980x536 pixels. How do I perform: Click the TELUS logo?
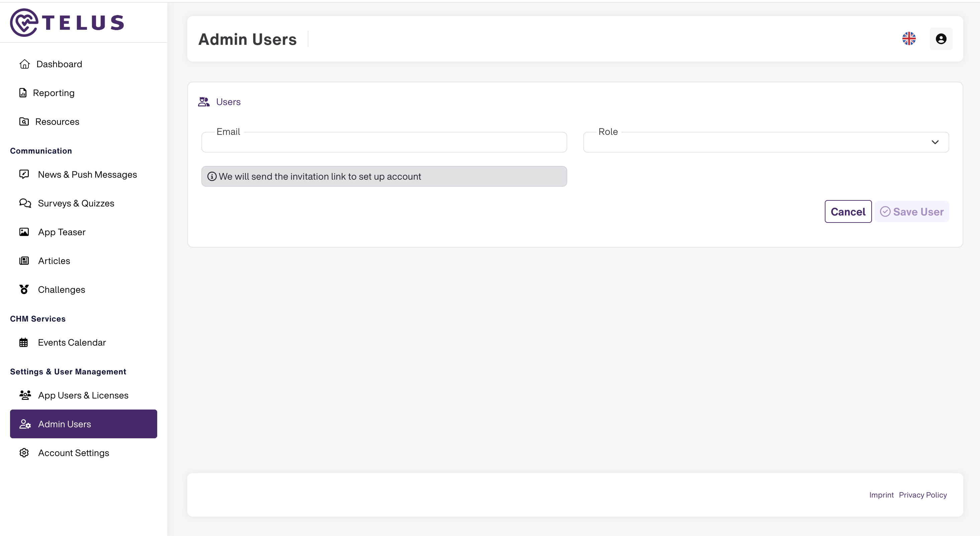[67, 22]
